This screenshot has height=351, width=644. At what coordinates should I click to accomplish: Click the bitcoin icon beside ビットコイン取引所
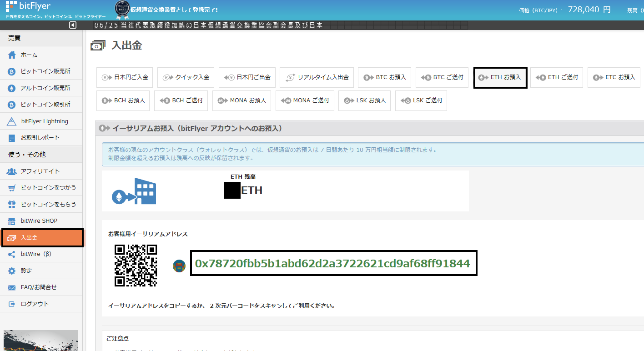click(x=12, y=105)
